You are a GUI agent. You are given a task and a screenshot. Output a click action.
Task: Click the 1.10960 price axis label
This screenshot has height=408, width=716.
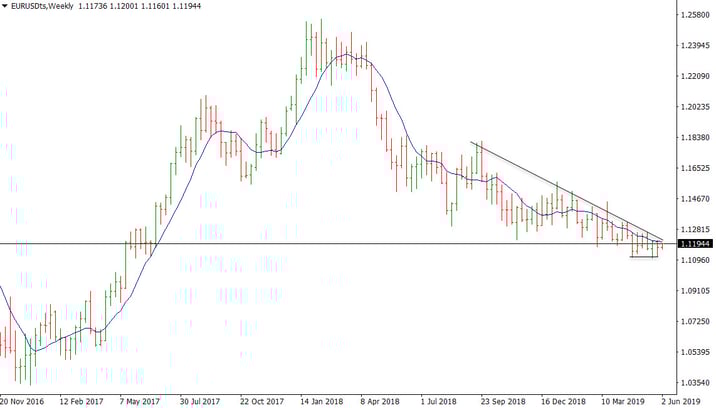[x=695, y=260]
